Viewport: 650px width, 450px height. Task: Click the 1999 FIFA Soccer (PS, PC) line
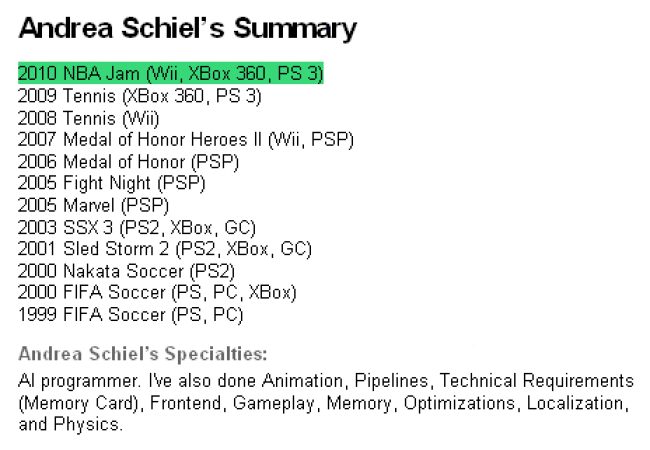coord(131,314)
